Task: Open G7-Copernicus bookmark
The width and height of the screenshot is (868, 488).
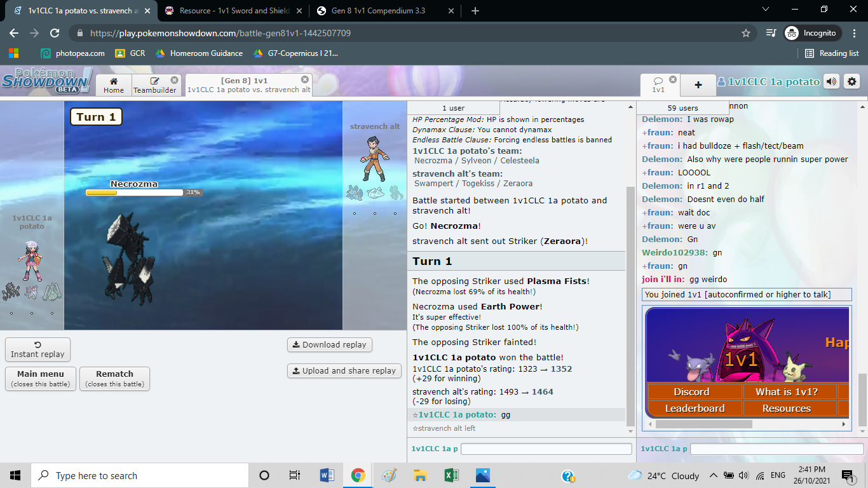Action: click(x=295, y=53)
